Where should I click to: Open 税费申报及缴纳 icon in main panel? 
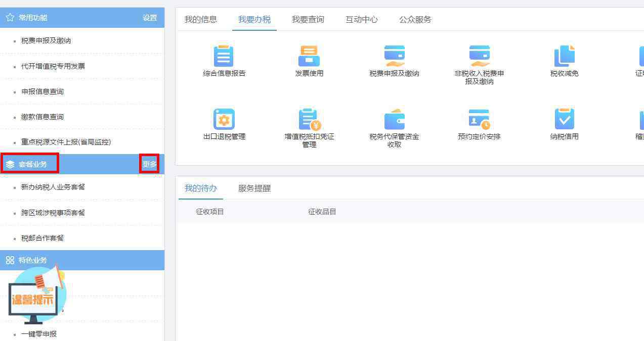click(394, 56)
